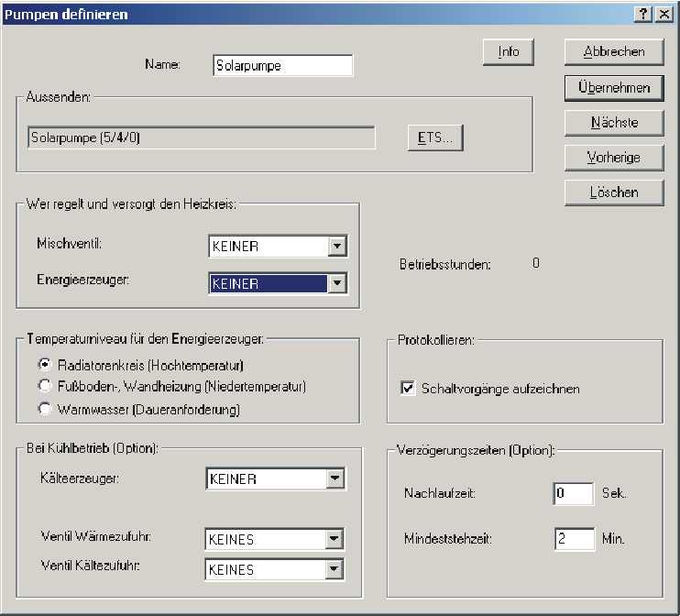Close the Pumpen definieren dialog
This screenshot has height=616, width=680.
[663, 14]
